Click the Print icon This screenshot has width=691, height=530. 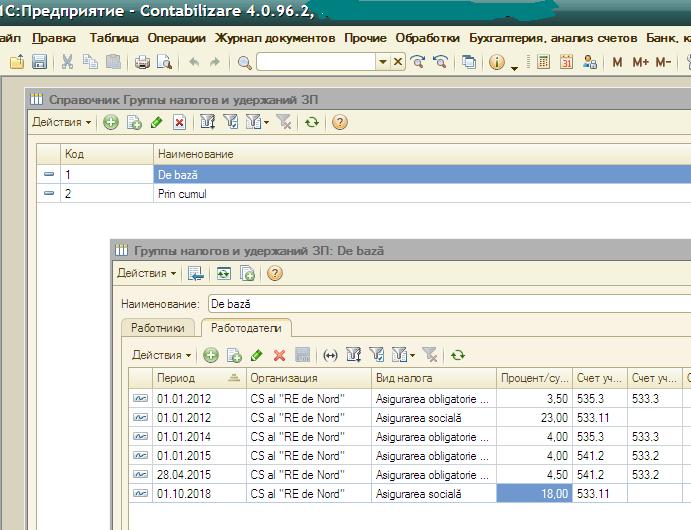click(x=142, y=62)
